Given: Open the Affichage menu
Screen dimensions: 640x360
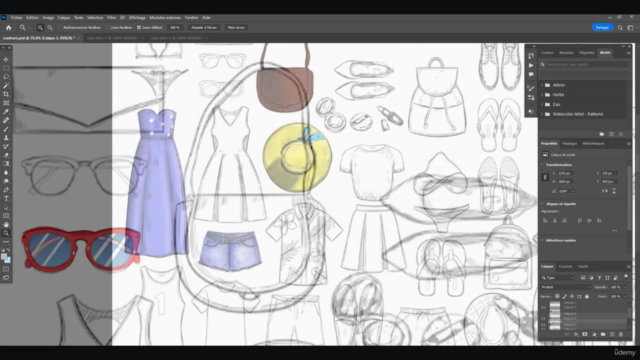Looking at the screenshot, I should (137, 18).
